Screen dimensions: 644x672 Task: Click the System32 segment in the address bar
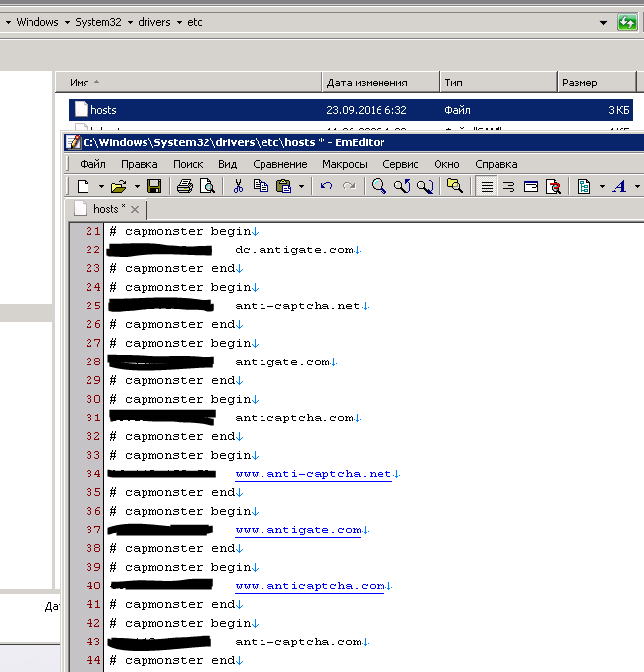click(98, 22)
